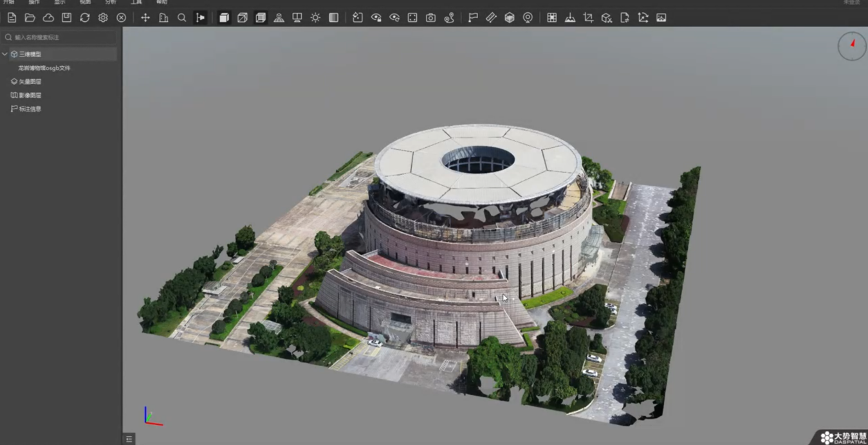This screenshot has height=445, width=868.
Task: Open the 工具 menu
Action: click(136, 3)
